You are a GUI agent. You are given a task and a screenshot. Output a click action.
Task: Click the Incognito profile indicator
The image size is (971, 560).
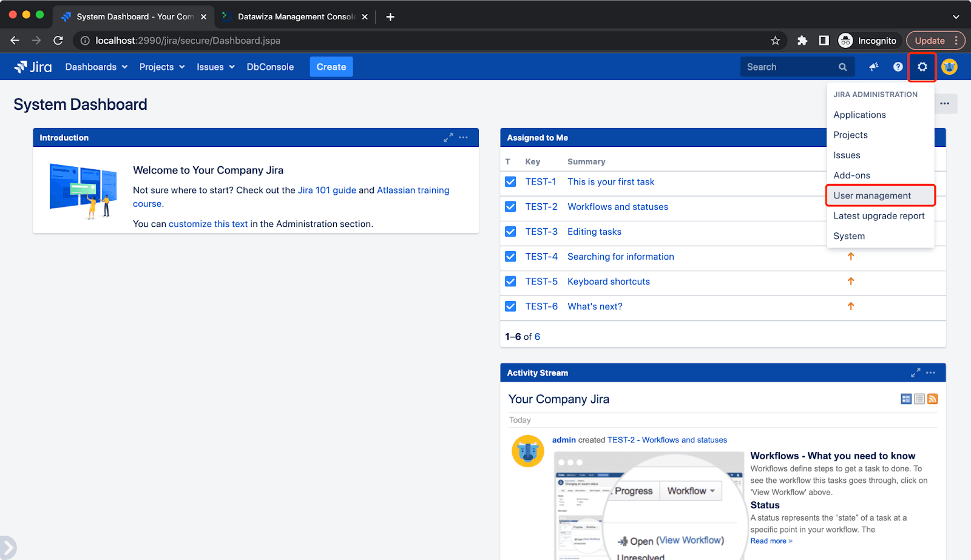click(x=868, y=41)
